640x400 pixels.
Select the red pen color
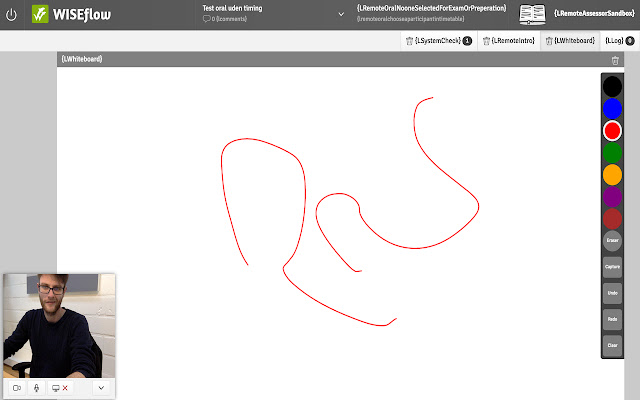612,131
